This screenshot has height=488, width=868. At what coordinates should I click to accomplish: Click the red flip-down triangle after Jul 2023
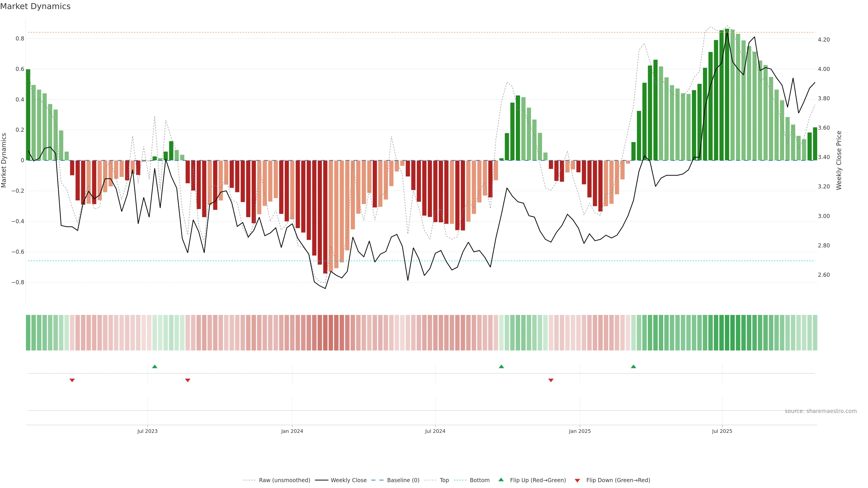(x=188, y=380)
